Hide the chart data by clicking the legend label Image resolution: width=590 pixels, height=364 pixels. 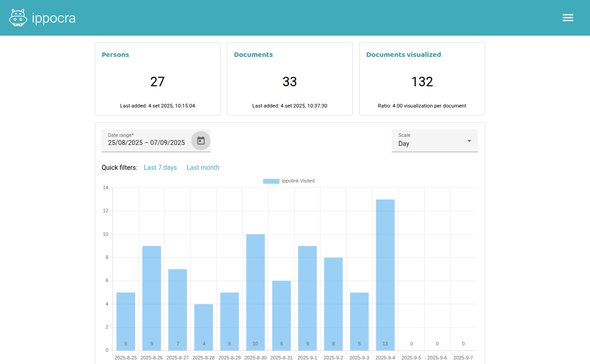[x=297, y=181]
